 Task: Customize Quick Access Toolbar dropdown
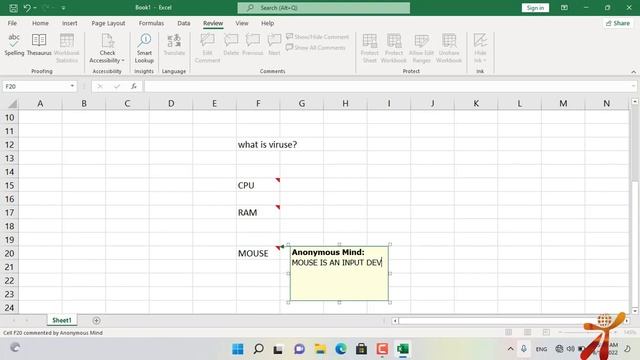(63, 8)
